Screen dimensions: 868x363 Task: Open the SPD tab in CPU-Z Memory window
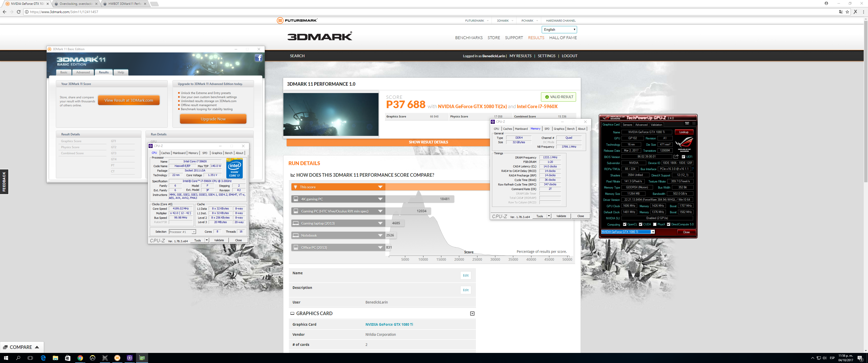547,129
